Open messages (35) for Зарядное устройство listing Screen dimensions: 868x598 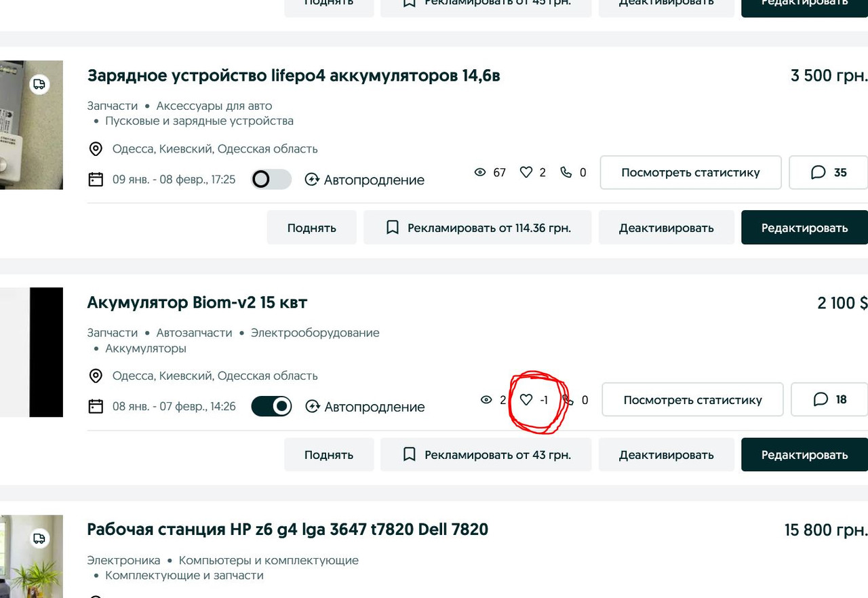click(x=829, y=172)
